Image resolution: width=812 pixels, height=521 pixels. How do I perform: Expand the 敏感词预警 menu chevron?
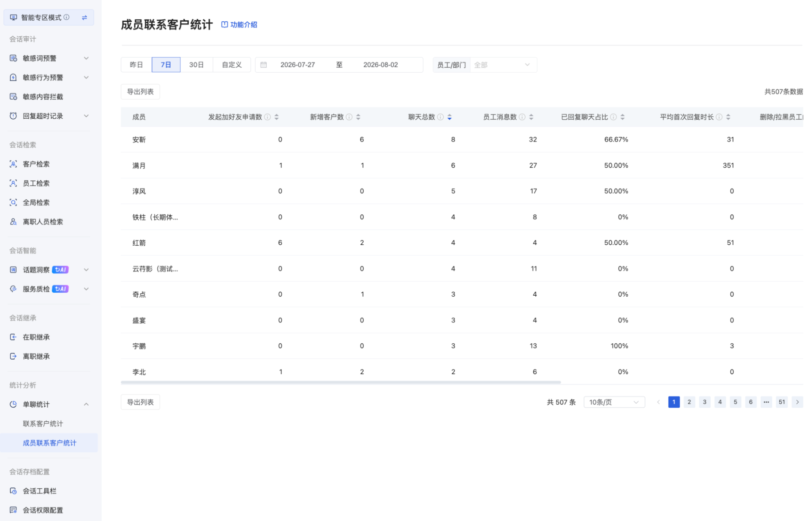tap(87, 58)
